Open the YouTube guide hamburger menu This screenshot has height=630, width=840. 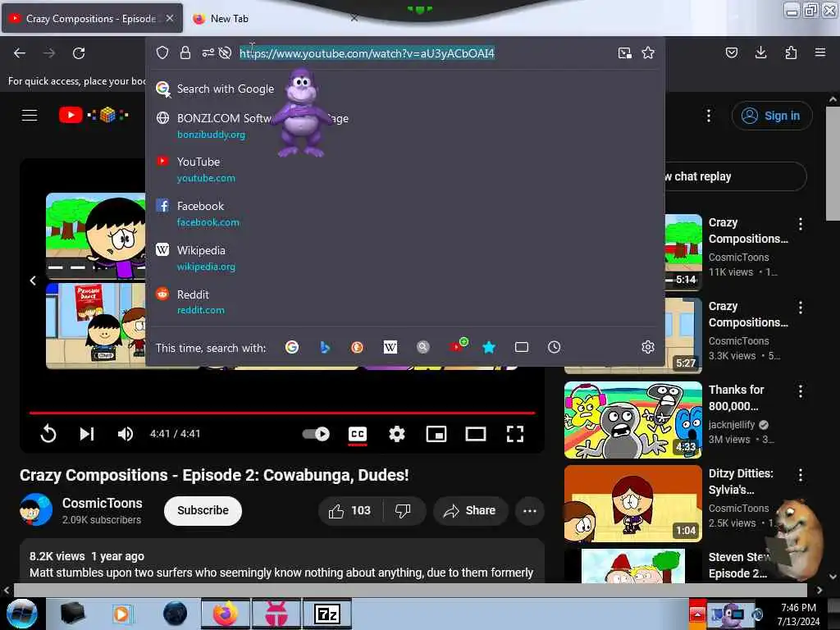(x=30, y=115)
